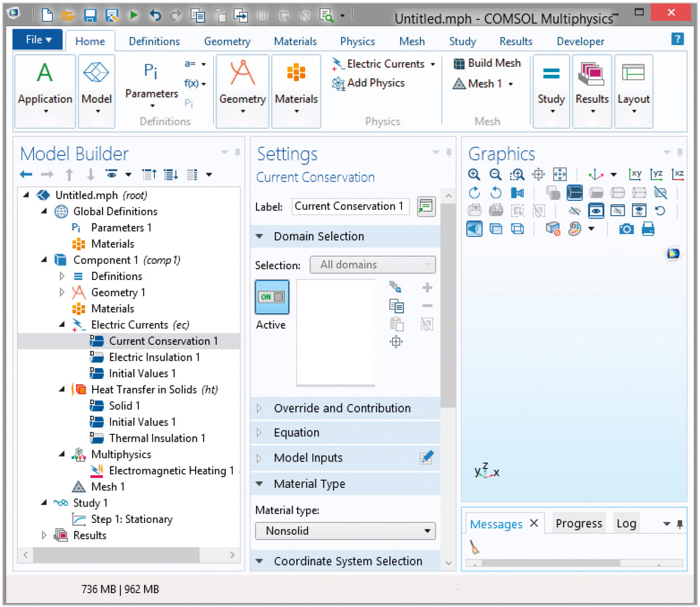Click the Label field Current Conservation 1
Screen dimensions: 700x607
pos(350,206)
